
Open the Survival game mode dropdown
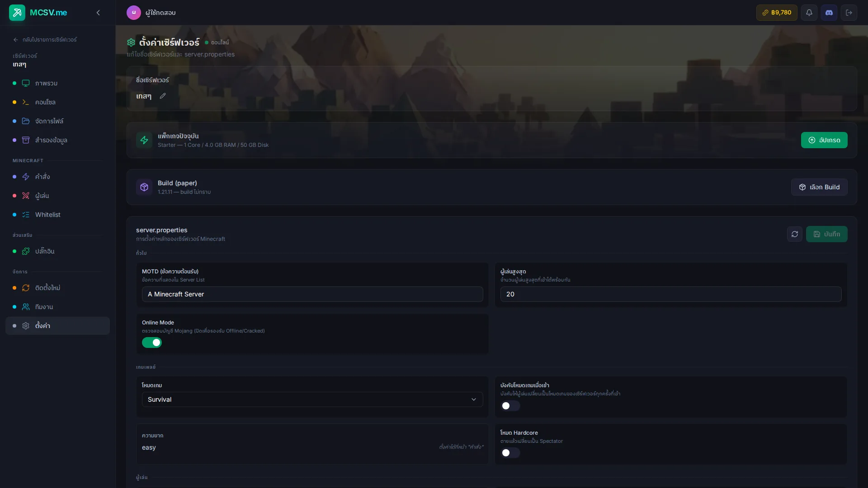(x=312, y=399)
